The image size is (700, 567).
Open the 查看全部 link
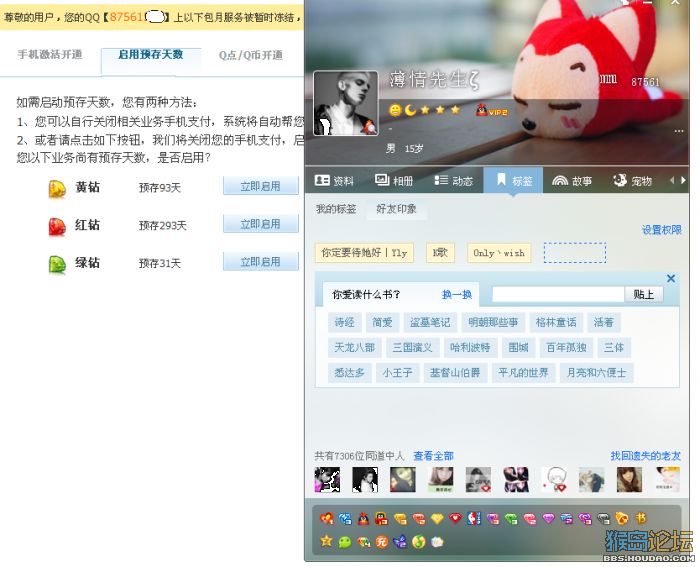(433, 456)
